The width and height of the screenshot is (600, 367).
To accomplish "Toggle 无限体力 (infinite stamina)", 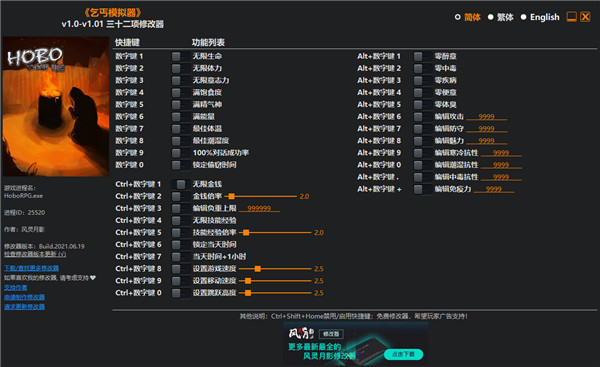I will pos(180,69).
